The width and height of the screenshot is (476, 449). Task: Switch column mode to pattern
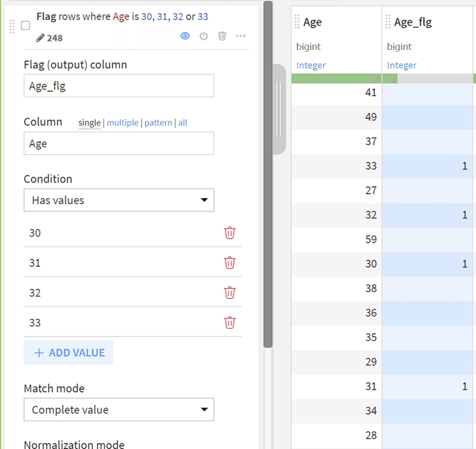158,123
